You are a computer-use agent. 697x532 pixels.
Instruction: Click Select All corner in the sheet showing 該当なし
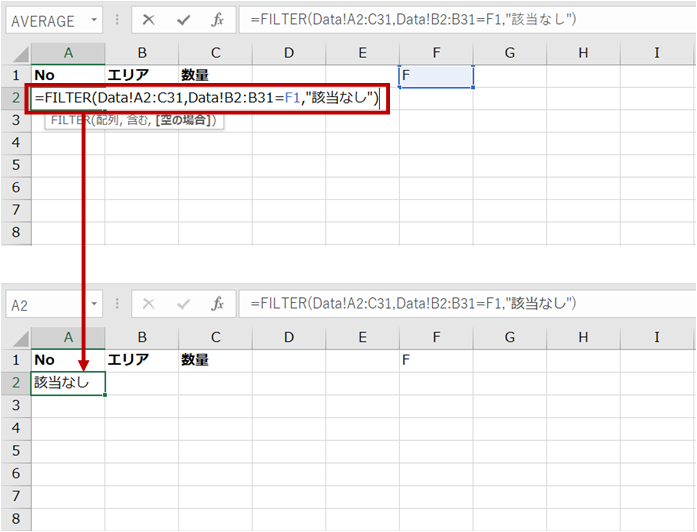[x=15, y=337]
